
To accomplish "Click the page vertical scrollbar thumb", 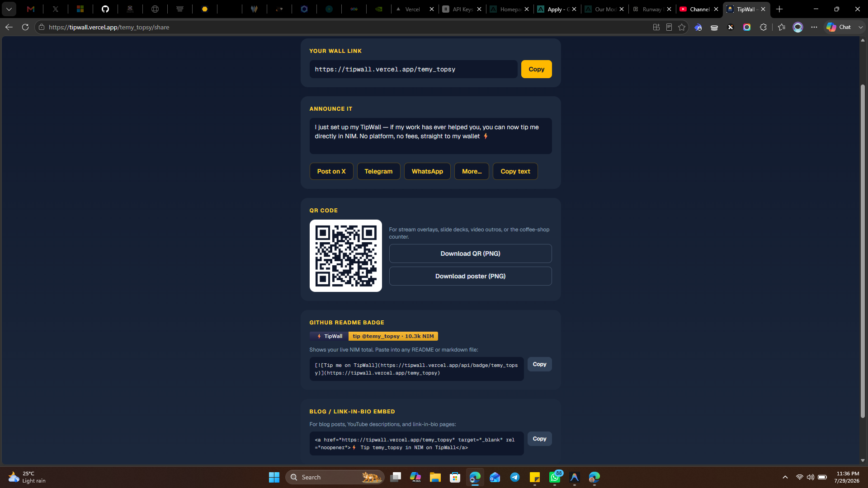I will pos(863,251).
